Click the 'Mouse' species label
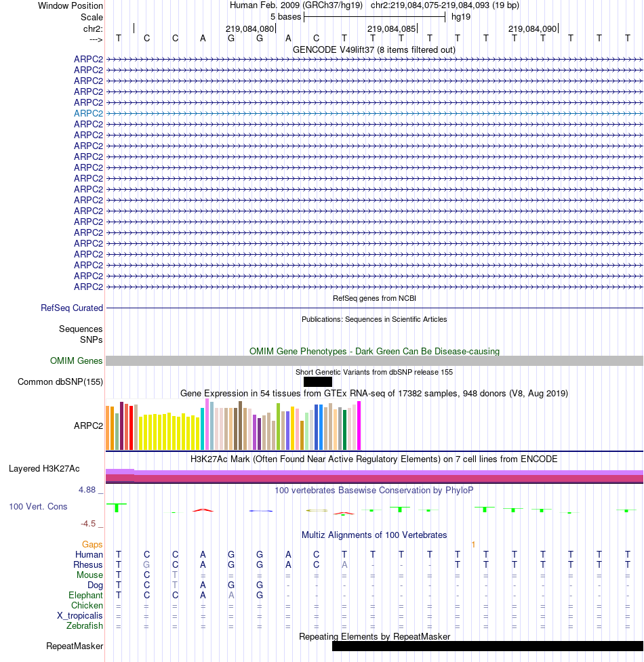This screenshot has height=662, width=644. (89, 575)
